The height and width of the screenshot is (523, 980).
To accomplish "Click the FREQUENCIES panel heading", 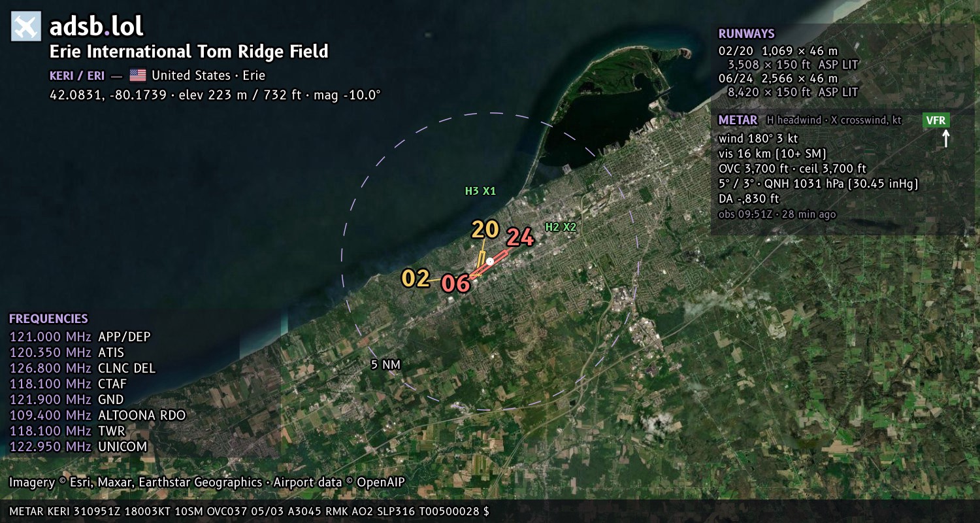I will pyautogui.click(x=48, y=319).
